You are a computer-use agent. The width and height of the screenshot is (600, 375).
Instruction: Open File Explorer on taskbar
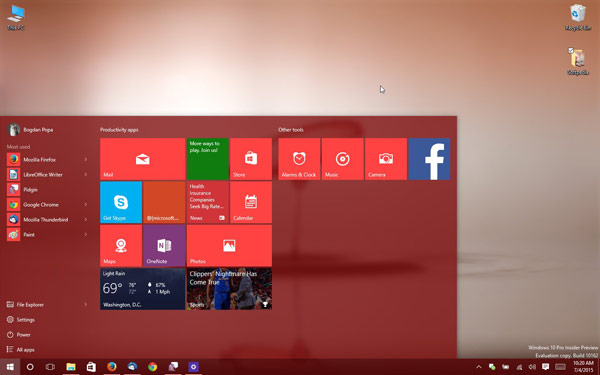pyautogui.click(x=71, y=367)
